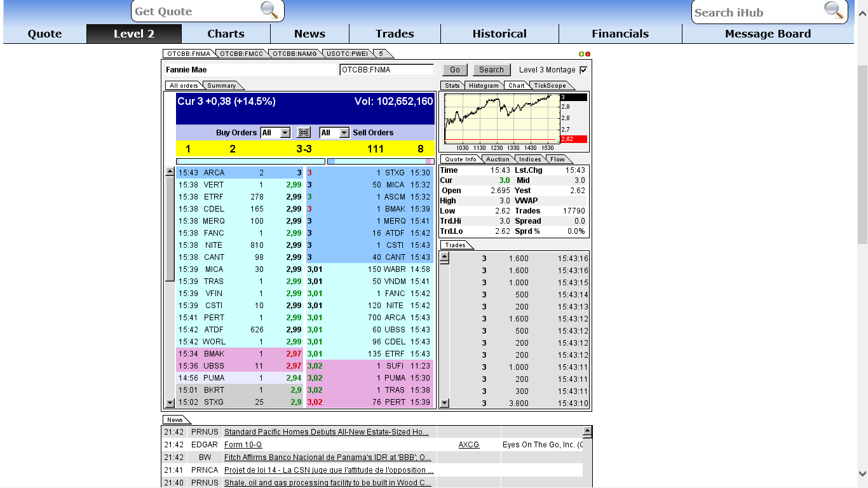Open the Shale, oil and gas headline
The image size is (868, 488).
click(x=328, y=483)
